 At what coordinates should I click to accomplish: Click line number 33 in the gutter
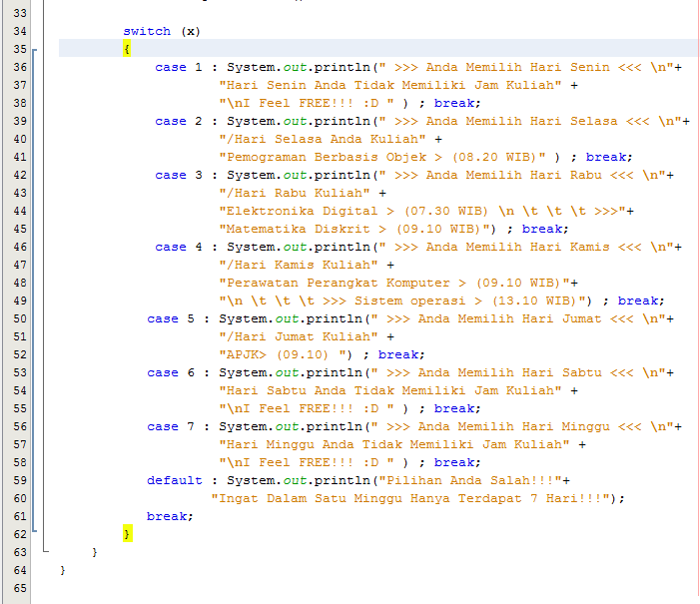pos(20,13)
